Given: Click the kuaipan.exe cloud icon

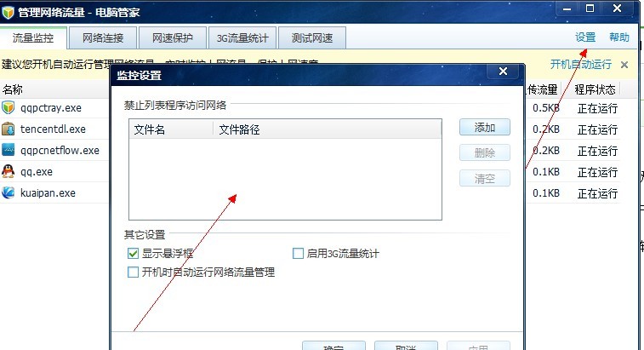Looking at the screenshot, I should tap(9, 193).
